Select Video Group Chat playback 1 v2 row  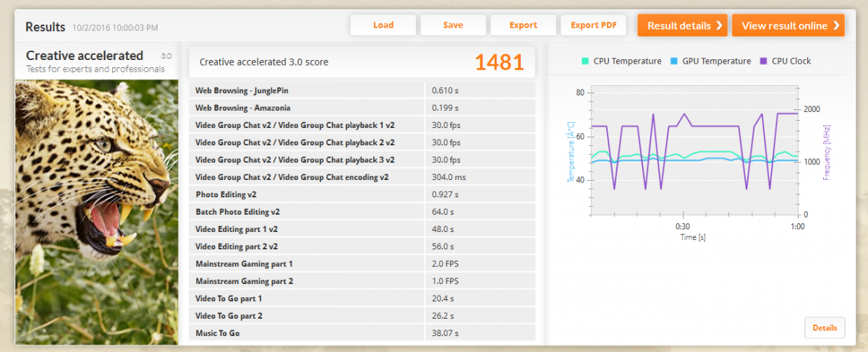coord(362,125)
